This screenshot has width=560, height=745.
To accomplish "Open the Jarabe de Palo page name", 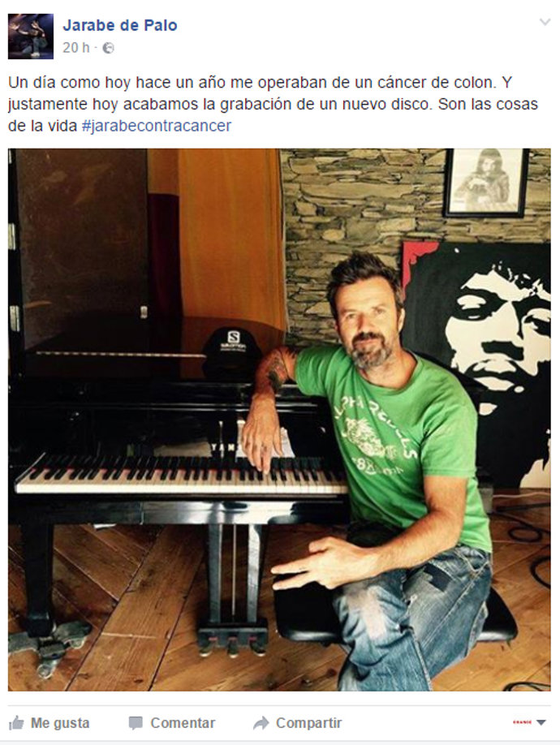I will 120,25.
